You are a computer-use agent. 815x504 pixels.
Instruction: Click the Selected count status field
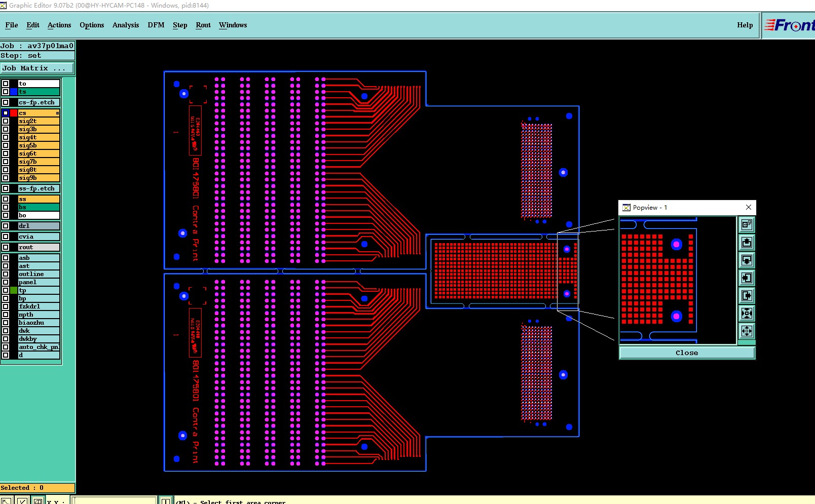coord(38,488)
